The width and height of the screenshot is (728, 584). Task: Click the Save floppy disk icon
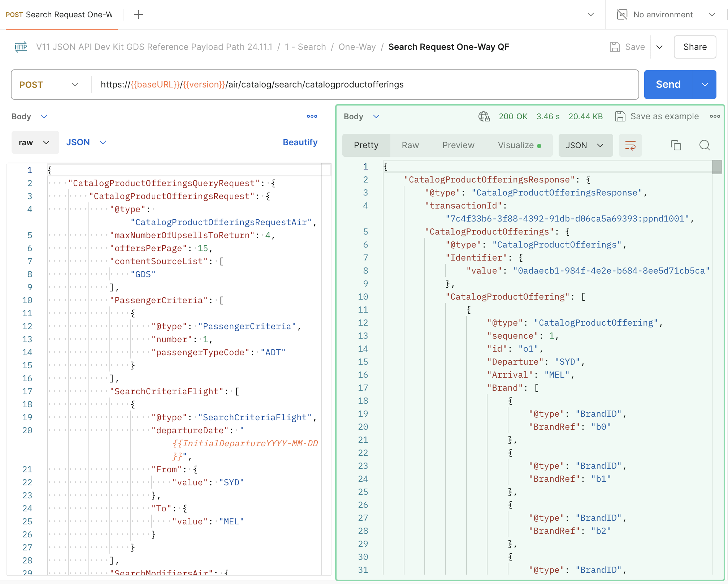tap(615, 47)
